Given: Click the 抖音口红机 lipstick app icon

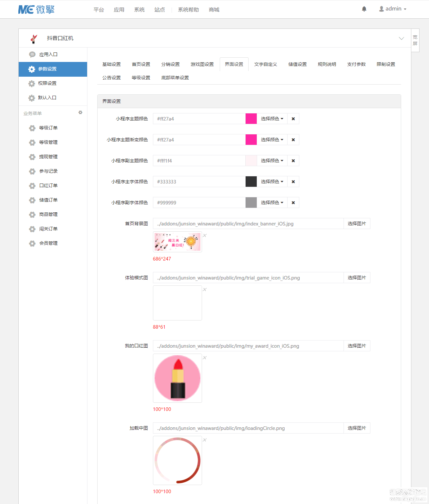Looking at the screenshot, I should pyautogui.click(x=34, y=39).
